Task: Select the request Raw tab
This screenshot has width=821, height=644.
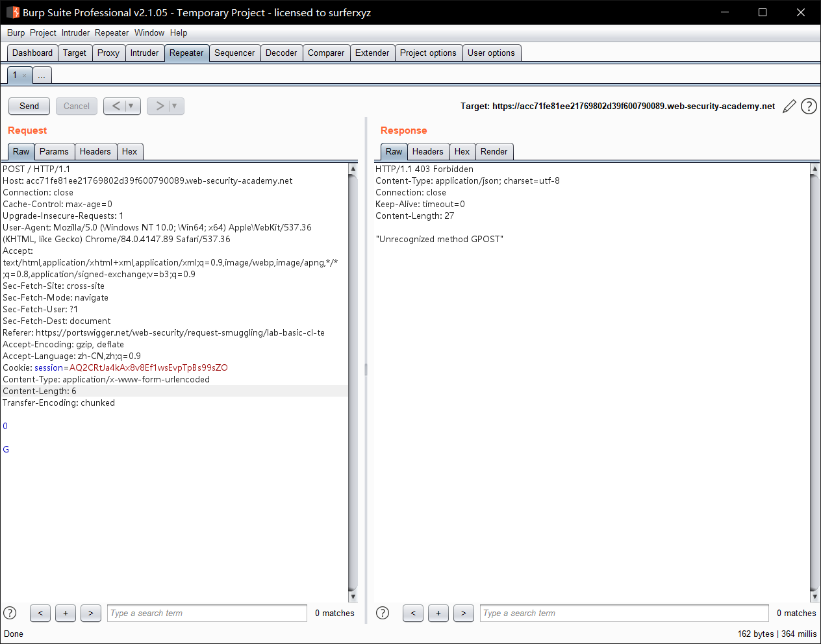Action: pos(21,152)
